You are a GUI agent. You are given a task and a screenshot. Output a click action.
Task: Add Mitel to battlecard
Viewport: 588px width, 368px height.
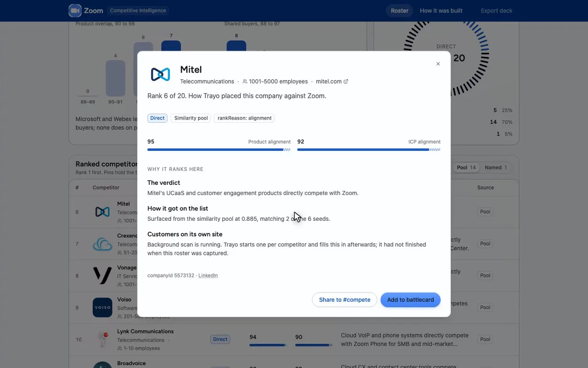410,300
